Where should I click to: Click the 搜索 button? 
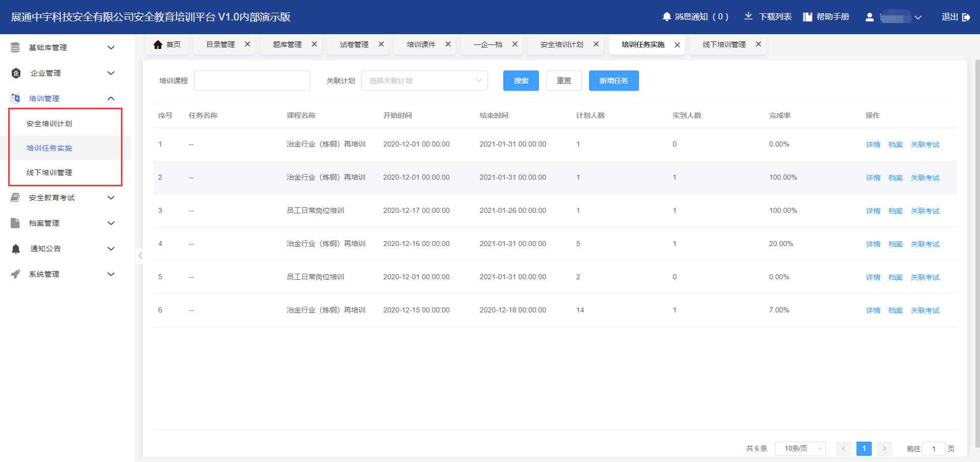pos(521,81)
